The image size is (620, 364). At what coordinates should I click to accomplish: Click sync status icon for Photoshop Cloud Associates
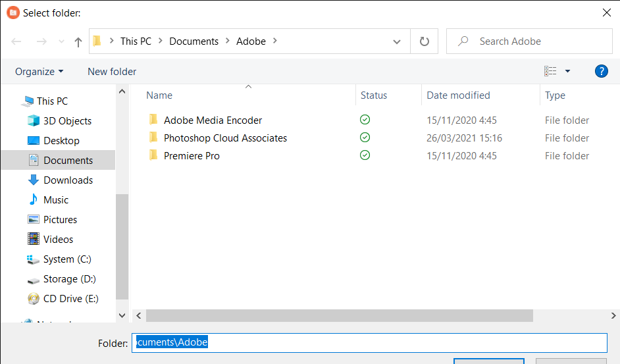coord(365,138)
